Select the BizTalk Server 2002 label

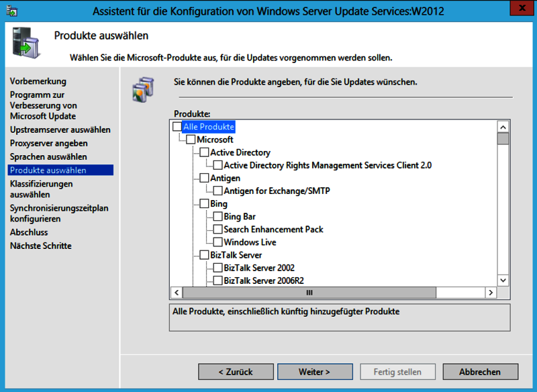coord(259,268)
